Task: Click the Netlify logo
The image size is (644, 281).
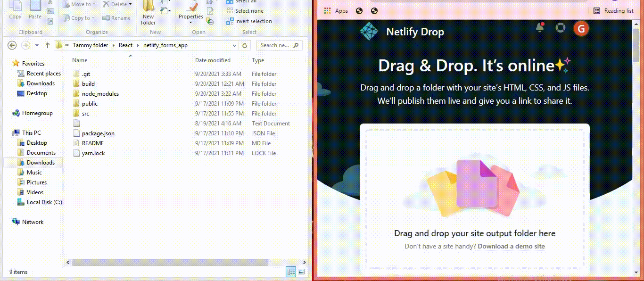Action: coord(369,31)
